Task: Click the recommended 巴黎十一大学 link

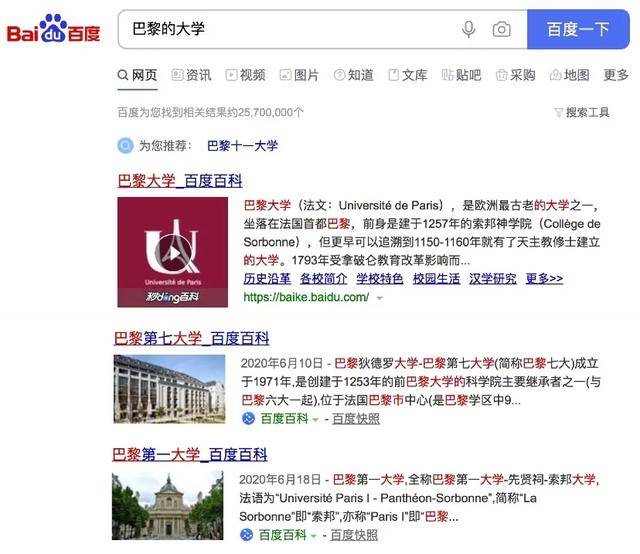Action: pos(242,146)
